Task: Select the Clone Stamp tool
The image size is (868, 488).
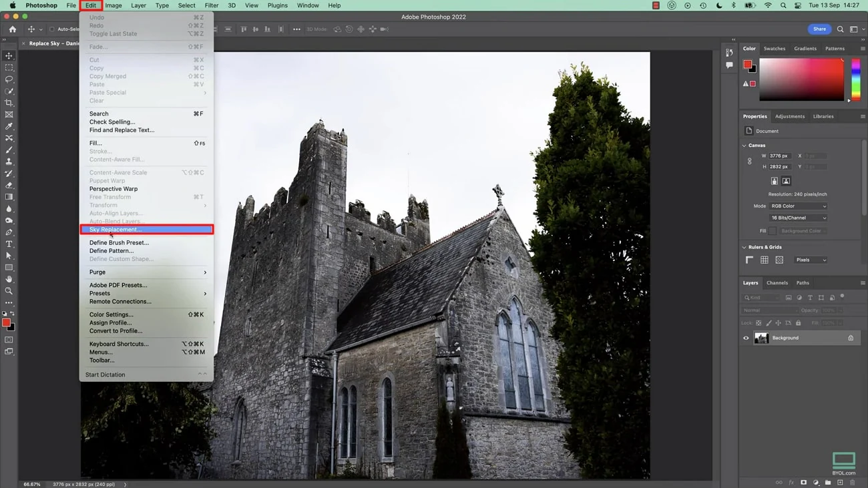Action: 9,162
